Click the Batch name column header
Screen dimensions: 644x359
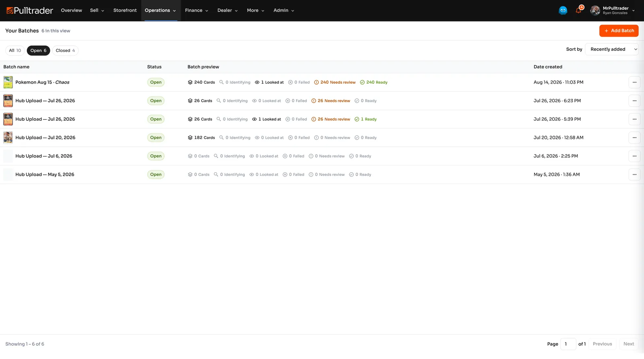tap(17, 67)
